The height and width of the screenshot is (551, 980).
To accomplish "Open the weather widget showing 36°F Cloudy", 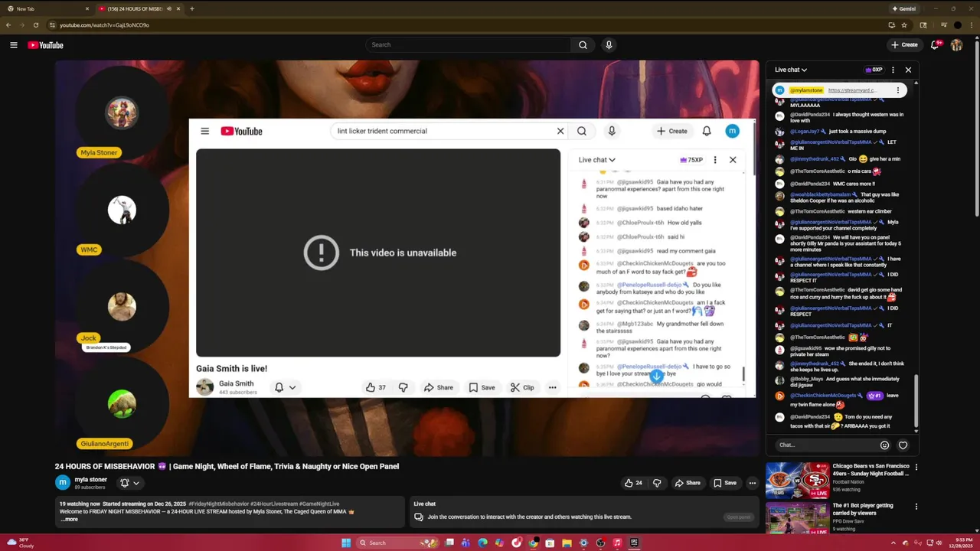I will 20,543.
